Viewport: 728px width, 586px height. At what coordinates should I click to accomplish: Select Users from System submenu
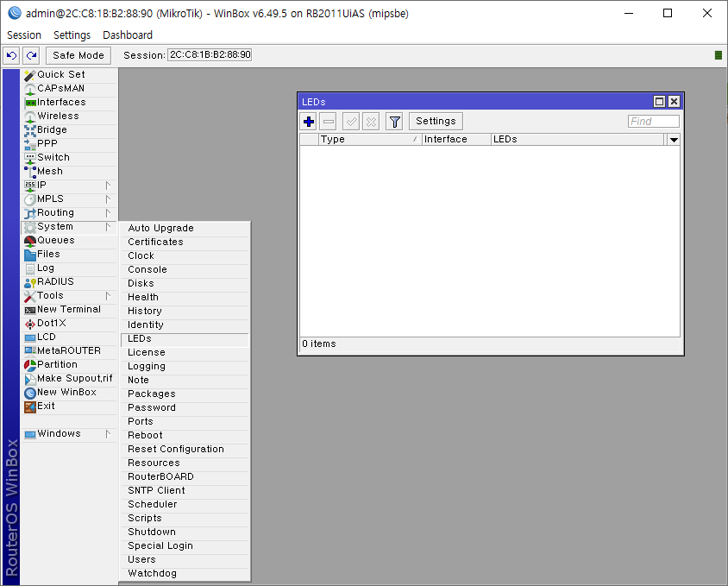tap(185, 559)
